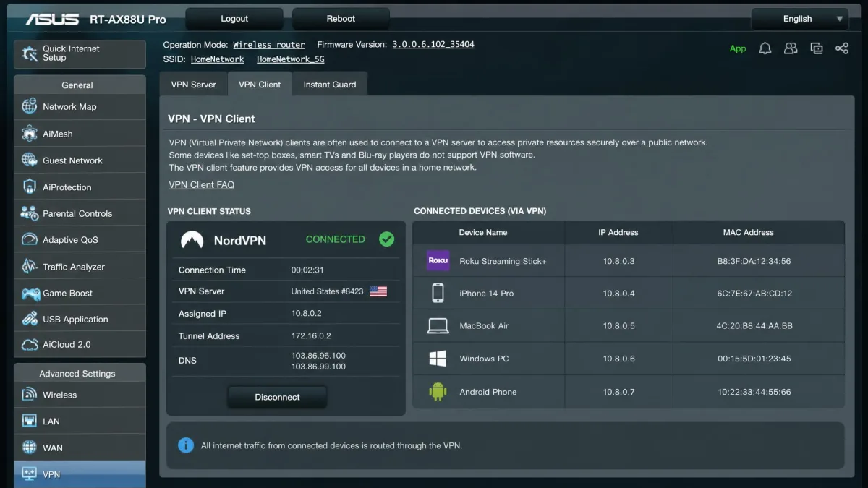Click the USB Application icon
The width and height of the screenshot is (868, 488).
(30, 319)
